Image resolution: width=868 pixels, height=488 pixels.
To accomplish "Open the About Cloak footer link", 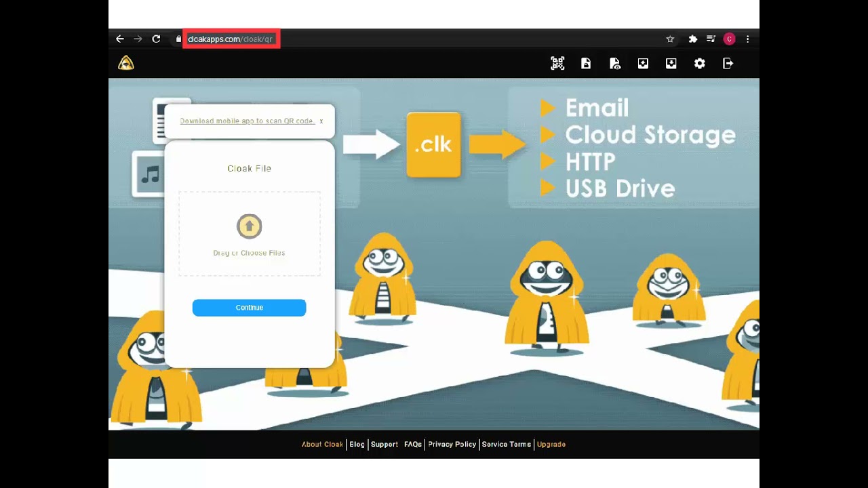I will coord(322,445).
